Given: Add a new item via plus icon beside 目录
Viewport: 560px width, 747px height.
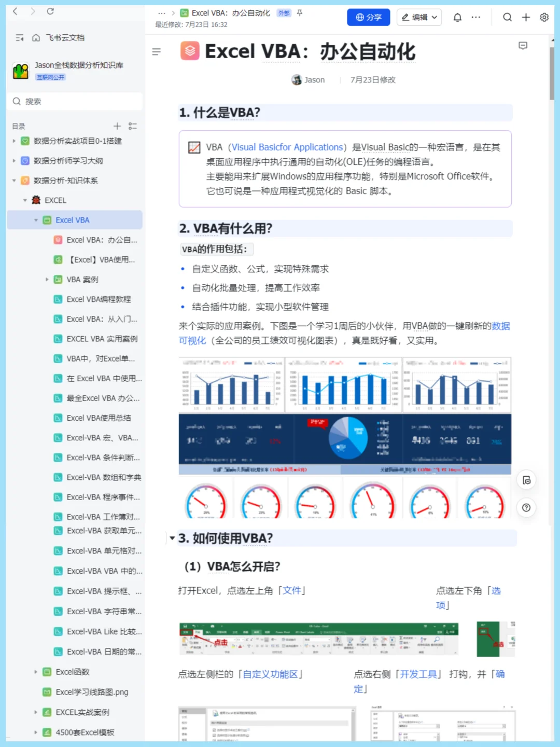Looking at the screenshot, I should [x=117, y=126].
